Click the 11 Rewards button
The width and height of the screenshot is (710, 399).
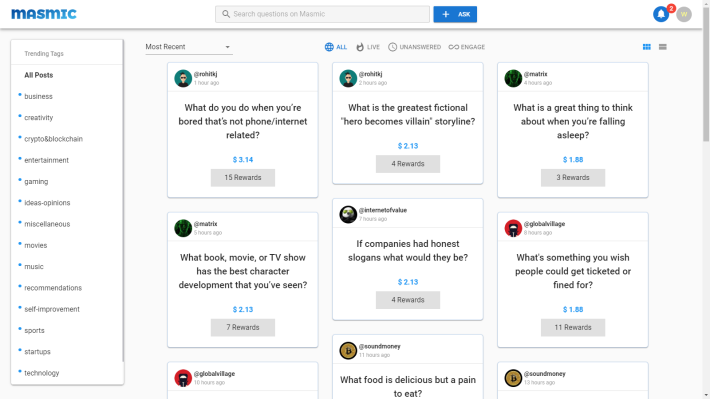tap(573, 327)
